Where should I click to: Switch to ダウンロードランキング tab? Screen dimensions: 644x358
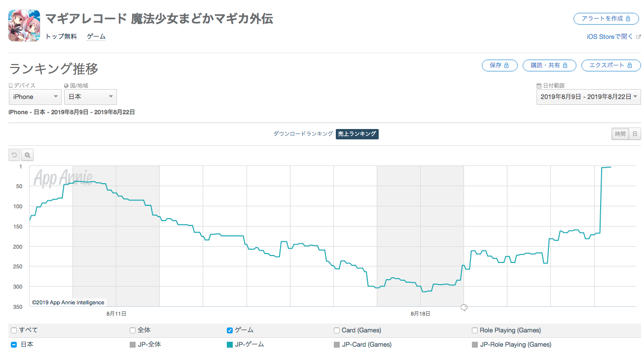coord(303,134)
